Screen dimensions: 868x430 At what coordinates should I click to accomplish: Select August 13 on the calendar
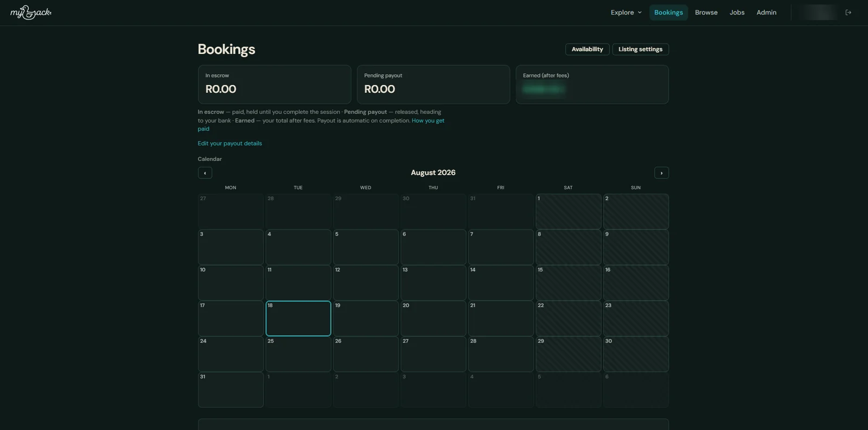pos(433,283)
